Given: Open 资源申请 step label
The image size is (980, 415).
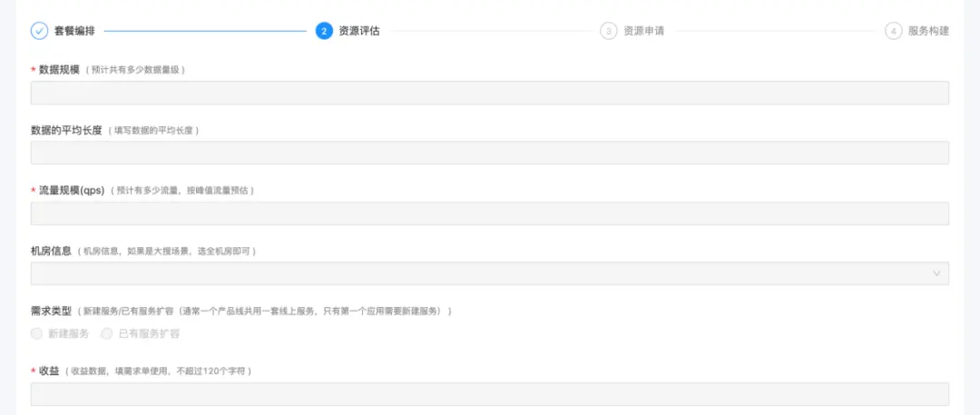Looking at the screenshot, I should tap(643, 31).
